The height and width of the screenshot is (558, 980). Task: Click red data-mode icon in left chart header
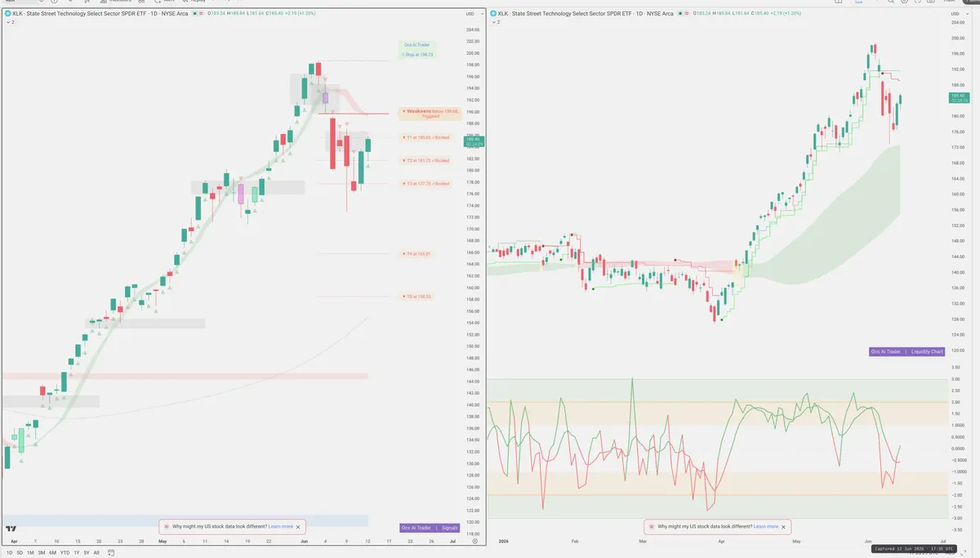coord(202,14)
